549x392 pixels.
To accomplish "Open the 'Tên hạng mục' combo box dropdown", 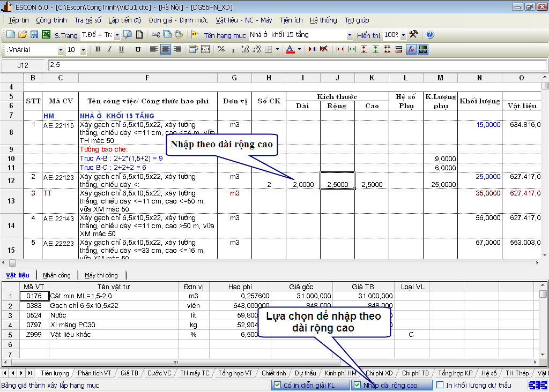I will 350,35.
